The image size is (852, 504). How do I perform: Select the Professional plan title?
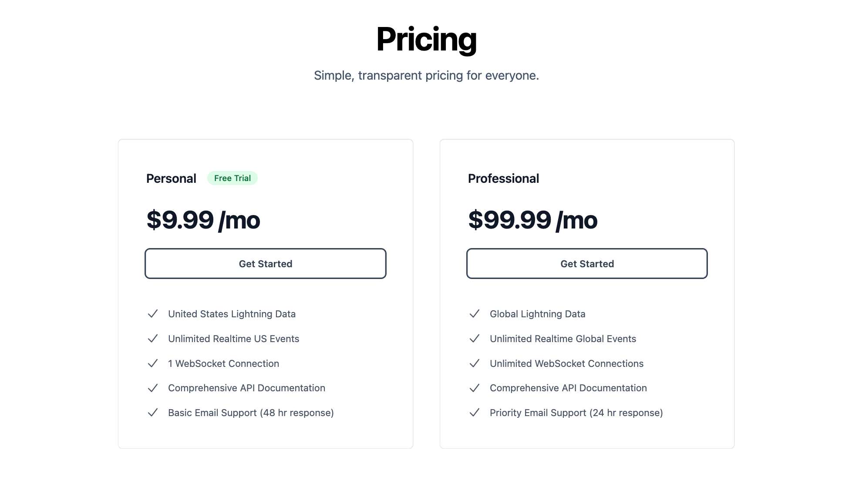503,178
